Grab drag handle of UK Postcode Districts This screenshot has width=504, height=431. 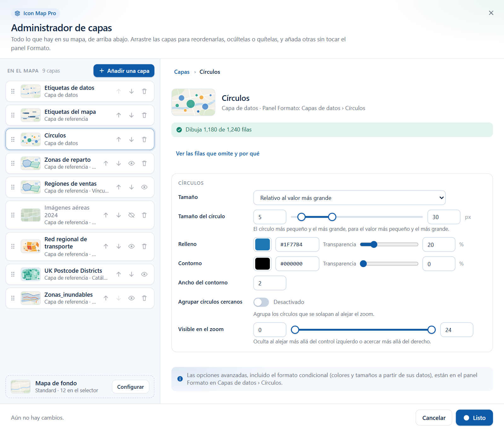pyautogui.click(x=13, y=274)
